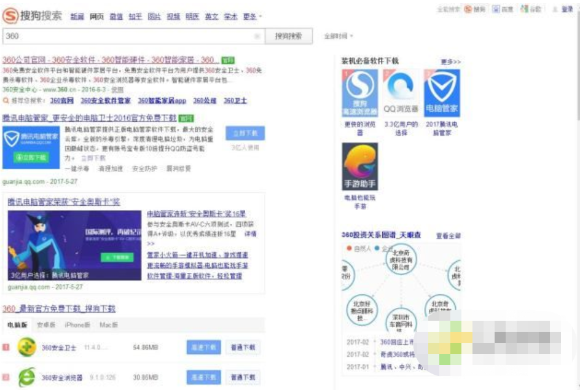Expand the 更多 categories dropdown
This screenshot has height=392, width=580.
click(253, 17)
